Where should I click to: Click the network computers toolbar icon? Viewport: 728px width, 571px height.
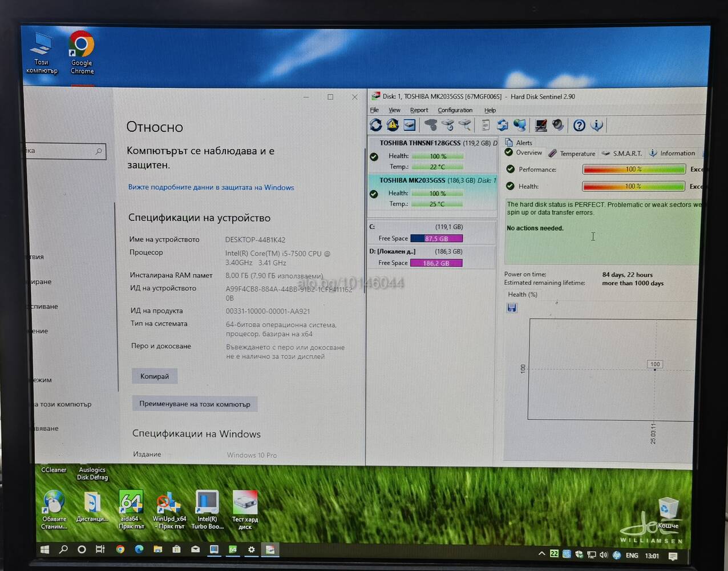click(x=520, y=125)
